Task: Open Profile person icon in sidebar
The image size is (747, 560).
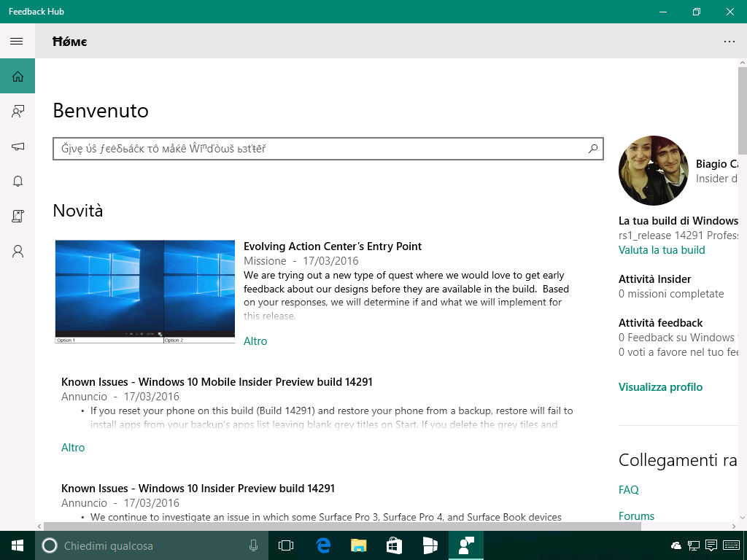Action: pos(18,251)
